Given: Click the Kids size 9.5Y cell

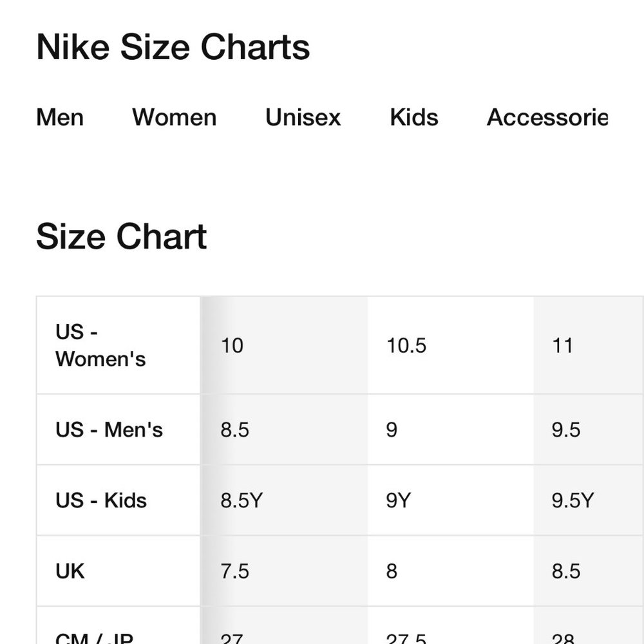Looking at the screenshot, I should 589,500.
